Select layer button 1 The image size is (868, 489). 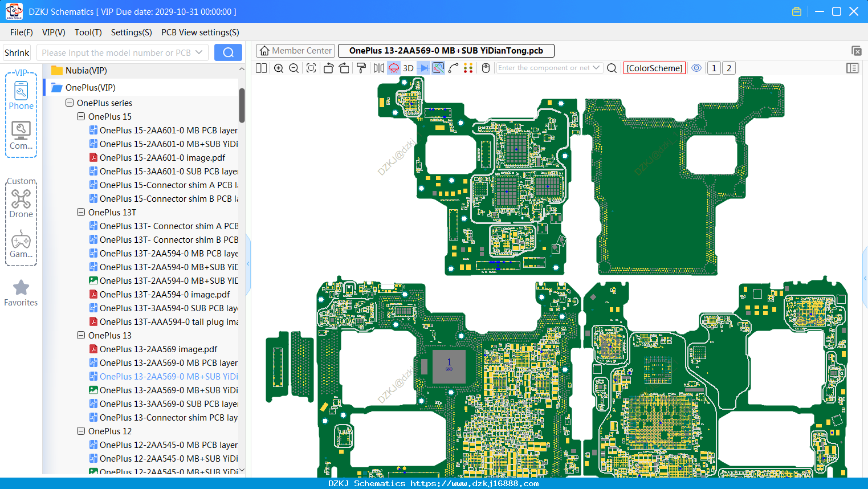pyautogui.click(x=714, y=68)
